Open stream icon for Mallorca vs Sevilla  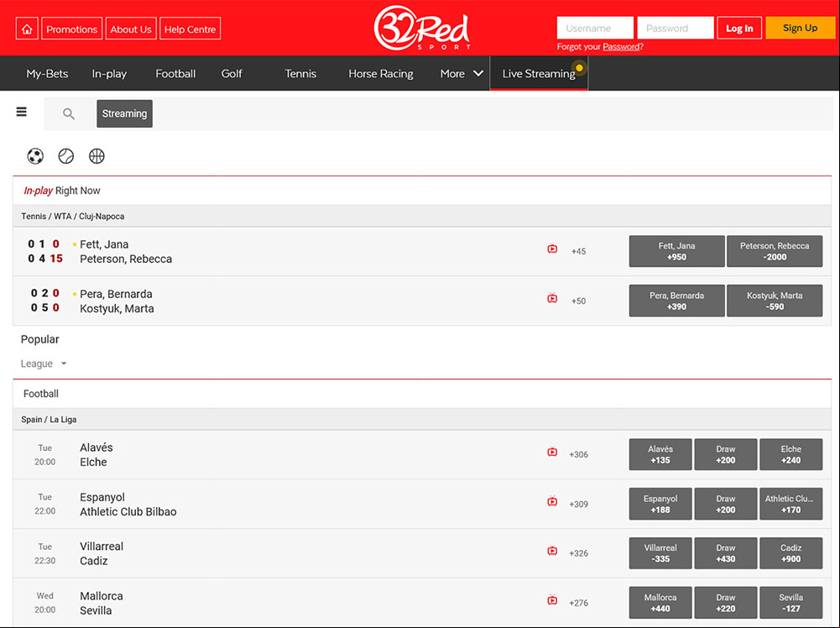click(x=552, y=600)
